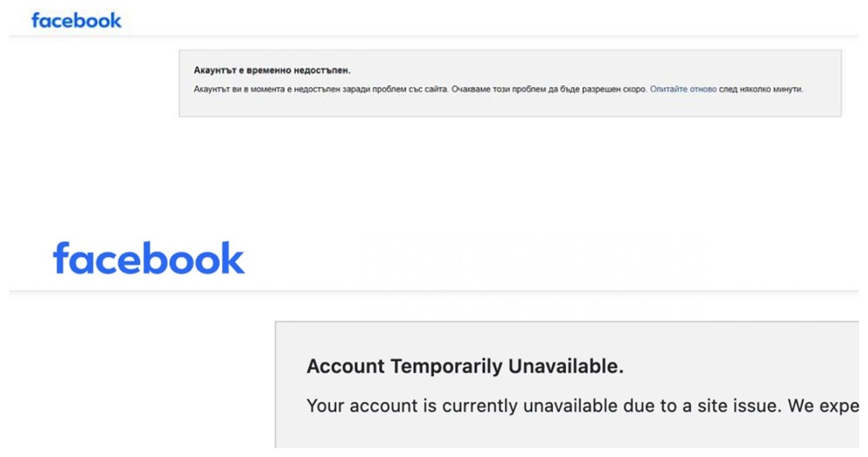The image size is (868, 457).
Task: Click the word 'Temporarily' in the English heading
Action: click(x=447, y=366)
